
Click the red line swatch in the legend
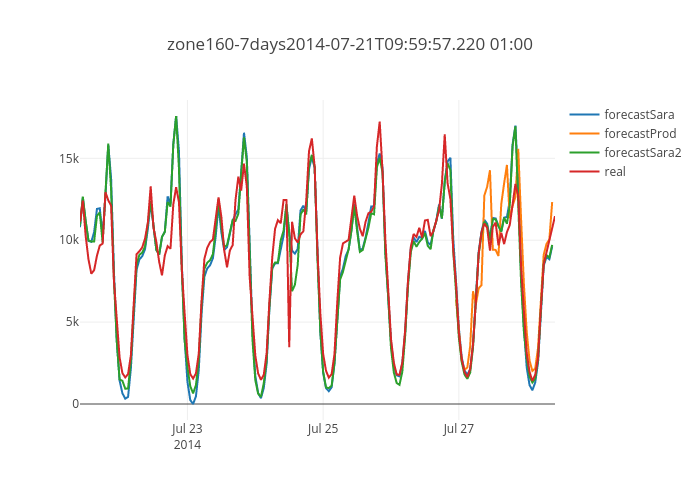584,172
